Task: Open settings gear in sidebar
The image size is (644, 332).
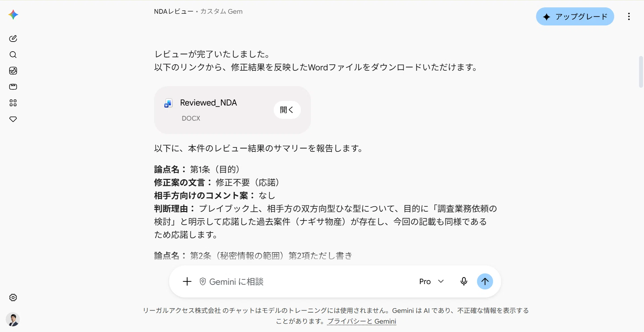Action: point(13,297)
